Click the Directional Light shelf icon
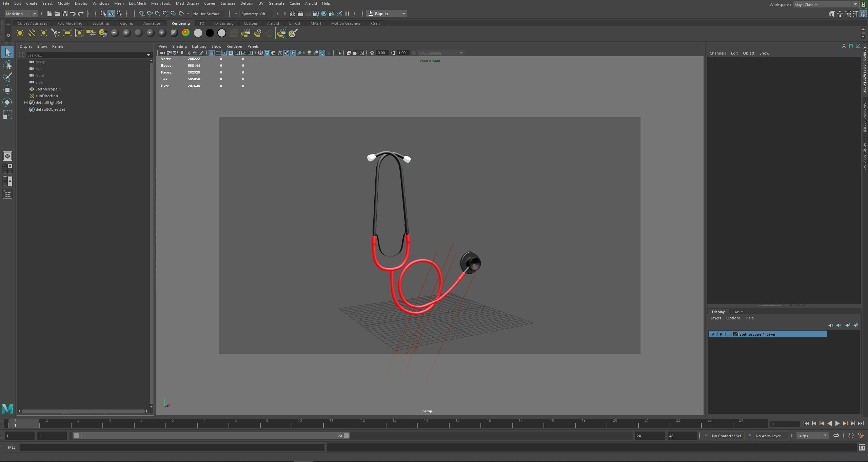This screenshot has height=462, width=868. [x=32, y=33]
